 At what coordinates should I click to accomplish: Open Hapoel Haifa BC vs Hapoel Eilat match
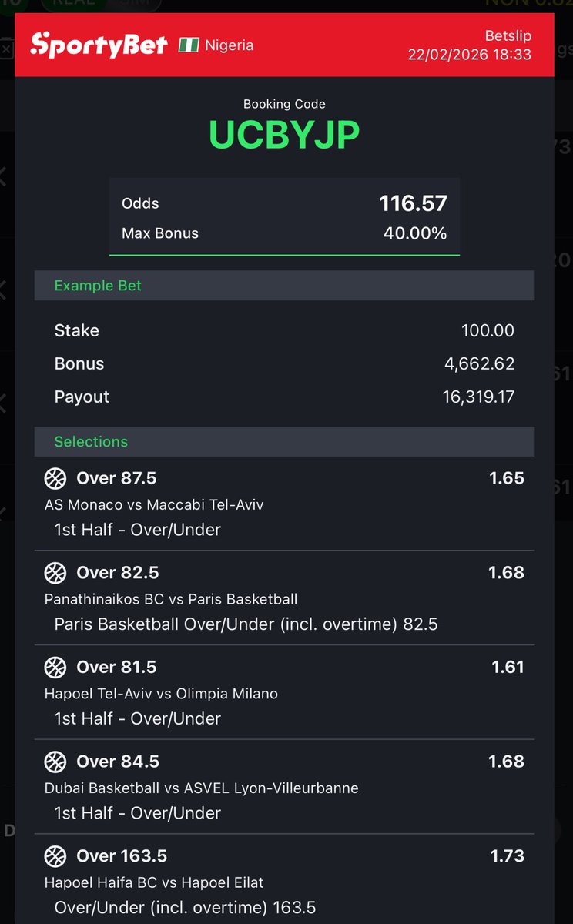point(154,882)
